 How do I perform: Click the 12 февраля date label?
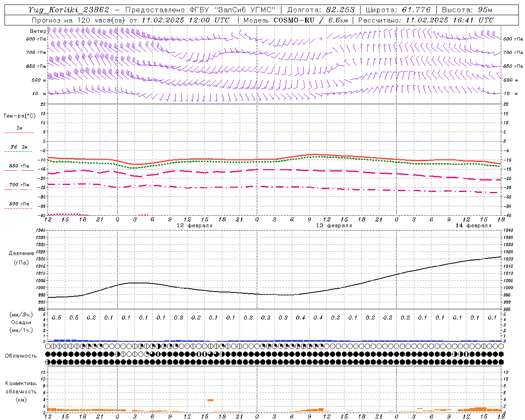194,226
